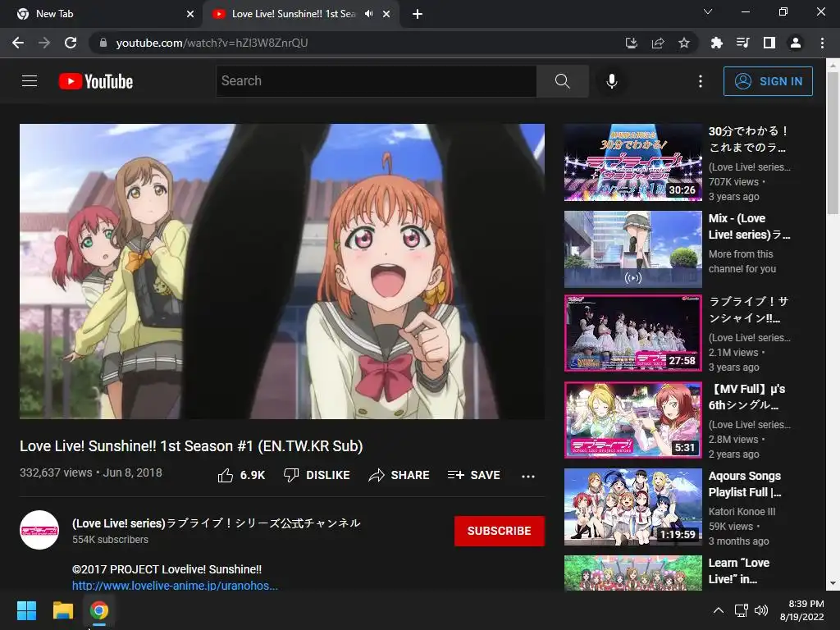Screen dimensions: 840x630
Task: Click inside the YouTube search field
Action: coord(376,81)
